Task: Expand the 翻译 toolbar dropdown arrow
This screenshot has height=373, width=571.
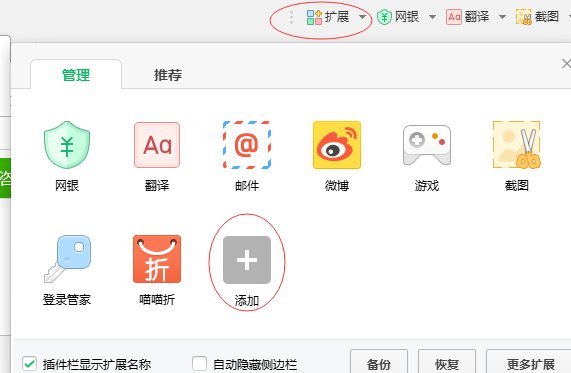Action: point(502,17)
